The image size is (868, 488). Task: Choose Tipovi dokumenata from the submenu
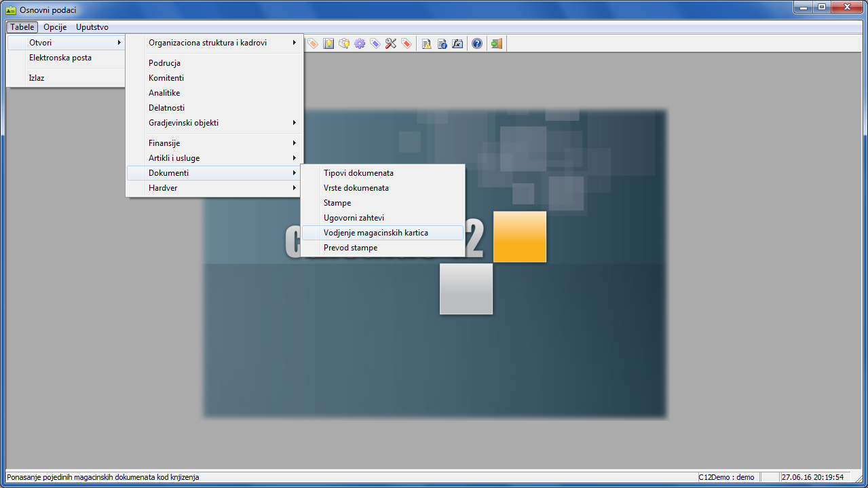point(358,173)
